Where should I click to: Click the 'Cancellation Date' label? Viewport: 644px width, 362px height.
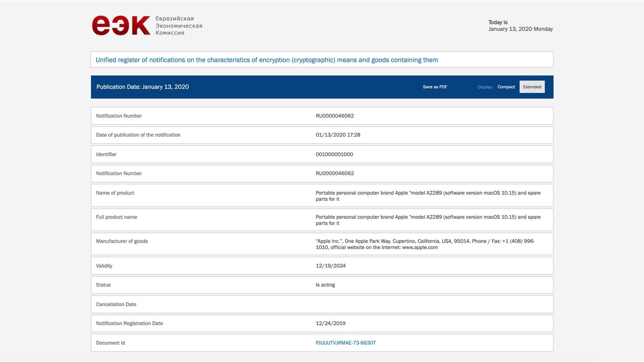116,305
